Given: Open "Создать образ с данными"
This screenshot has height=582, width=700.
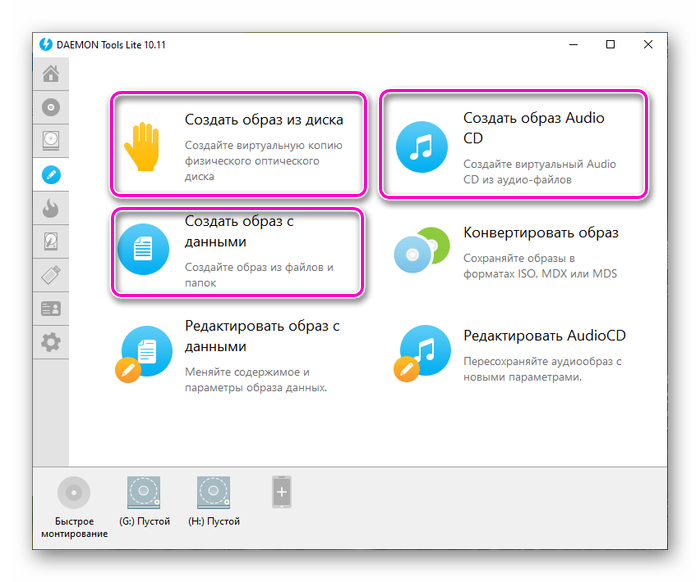Looking at the screenshot, I should pos(239,231).
